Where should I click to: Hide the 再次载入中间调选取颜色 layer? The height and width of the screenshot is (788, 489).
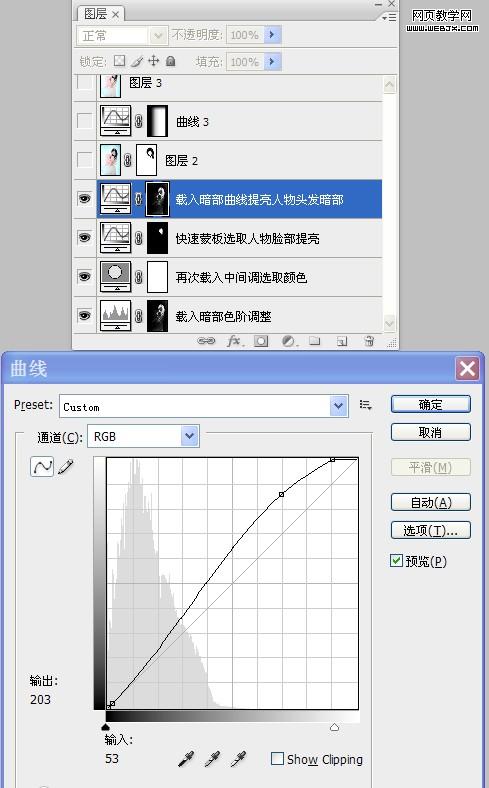[x=84, y=276]
